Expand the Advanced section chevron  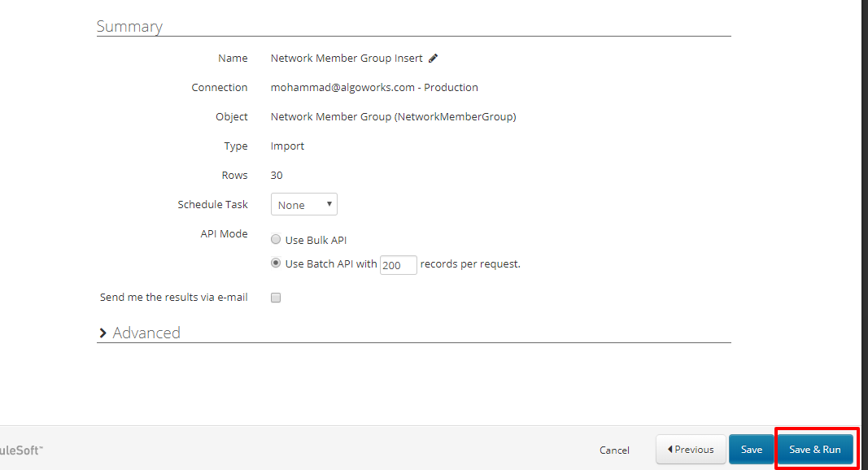(103, 333)
